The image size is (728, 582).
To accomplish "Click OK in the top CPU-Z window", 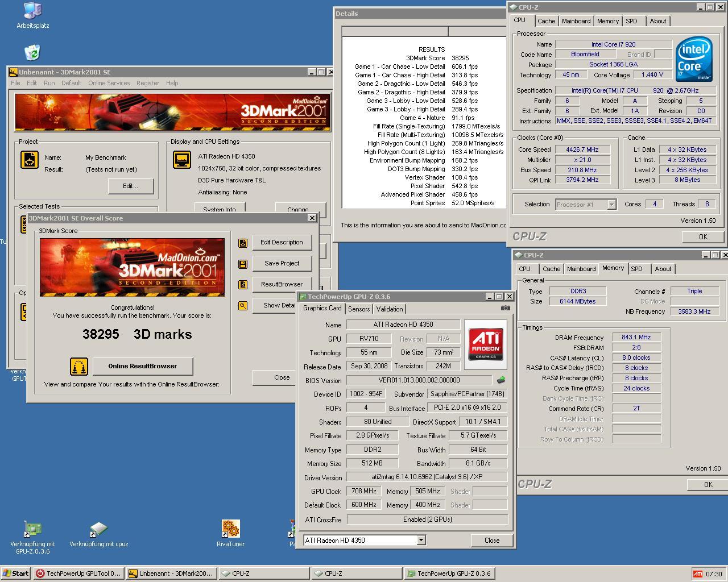I will click(x=703, y=237).
